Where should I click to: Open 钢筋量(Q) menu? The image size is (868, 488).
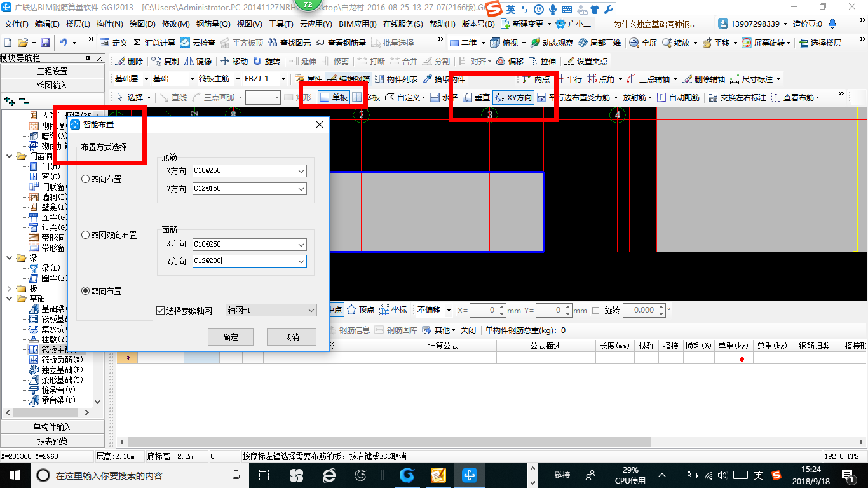213,24
